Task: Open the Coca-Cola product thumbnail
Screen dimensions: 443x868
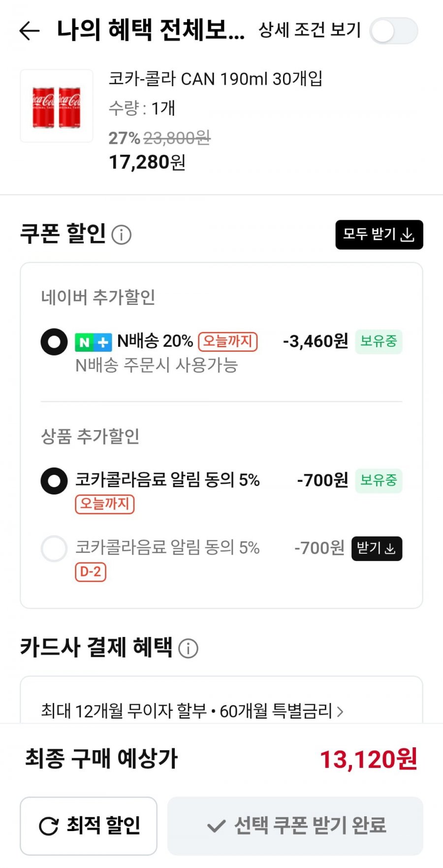Action: tap(57, 106)
